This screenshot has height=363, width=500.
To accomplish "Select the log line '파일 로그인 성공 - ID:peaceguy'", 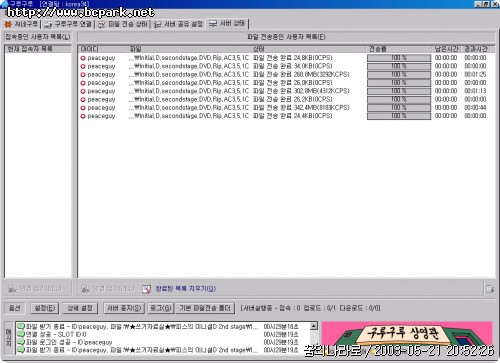I will coord(69,342).
